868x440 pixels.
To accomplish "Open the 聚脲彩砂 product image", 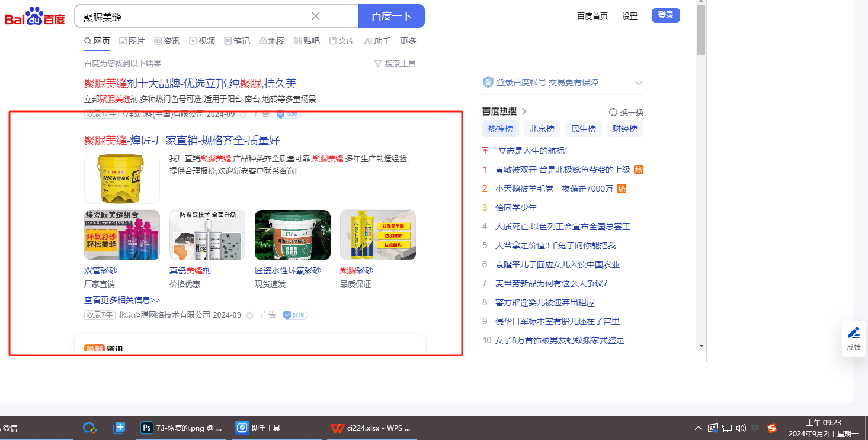I will click(378, 235).
